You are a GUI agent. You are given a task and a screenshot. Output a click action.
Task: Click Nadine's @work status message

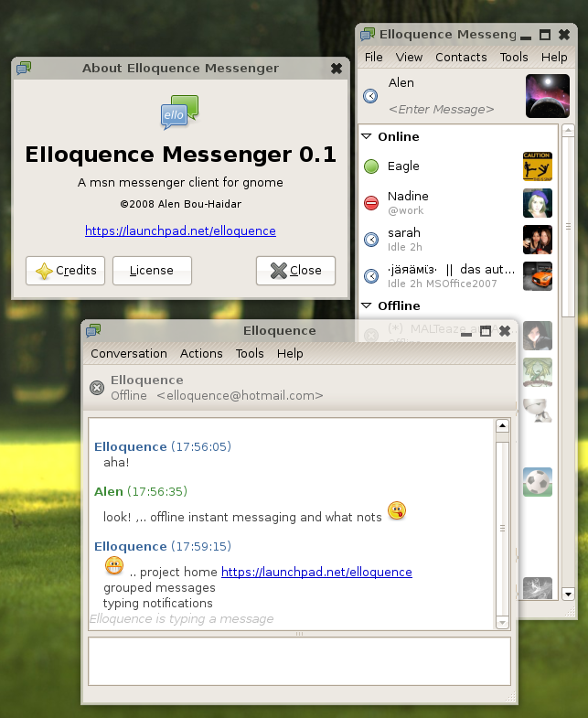pyautogui.click(x=406, y=210)
